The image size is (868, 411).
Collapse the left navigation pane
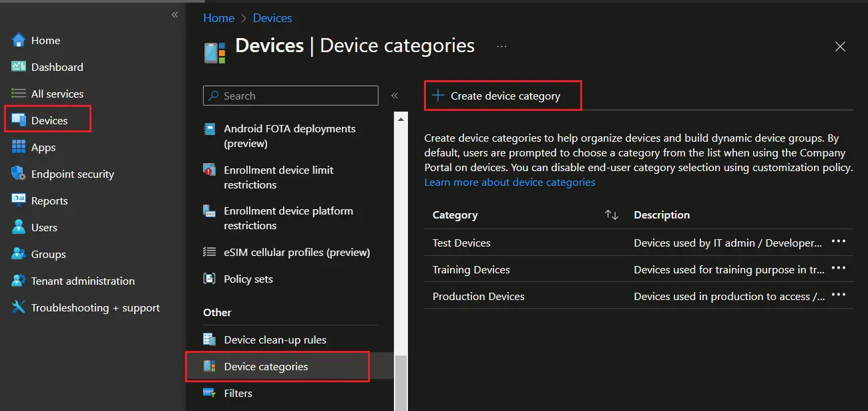[174, 15]
